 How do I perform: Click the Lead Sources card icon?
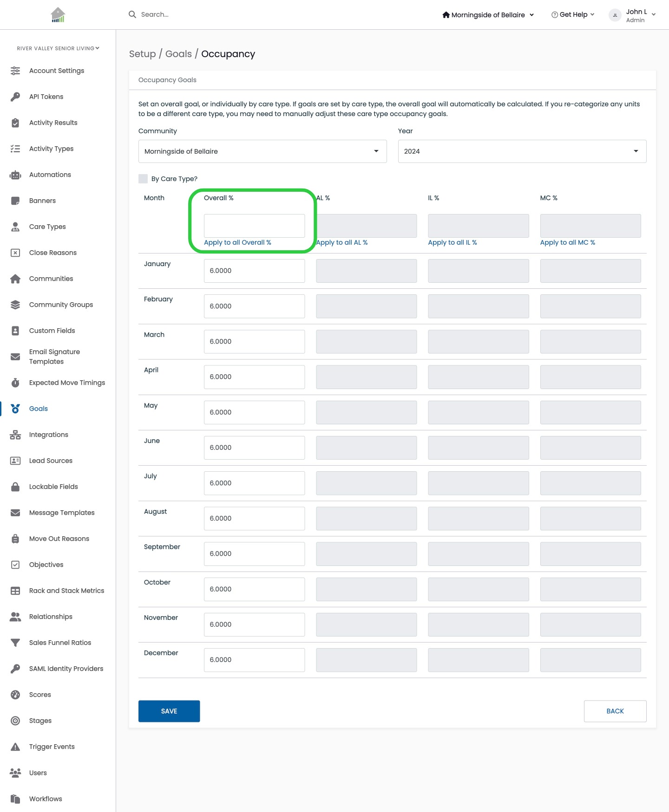(x=15, y=461)
